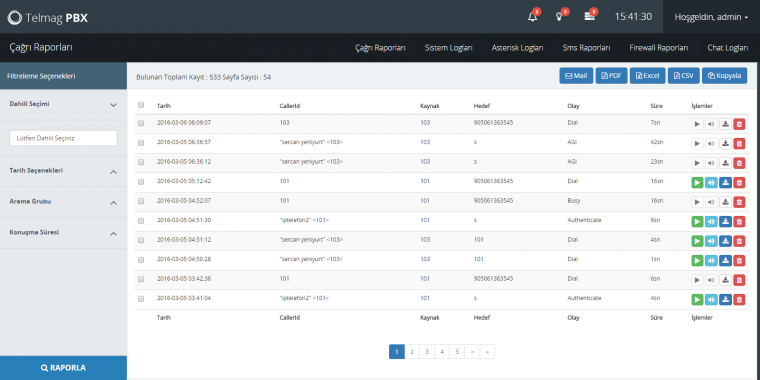This screenshot has width=760, height=380.
Task: Download recording for 2016-03-05 04:50:28 row
Action: [x=725, y=260]
